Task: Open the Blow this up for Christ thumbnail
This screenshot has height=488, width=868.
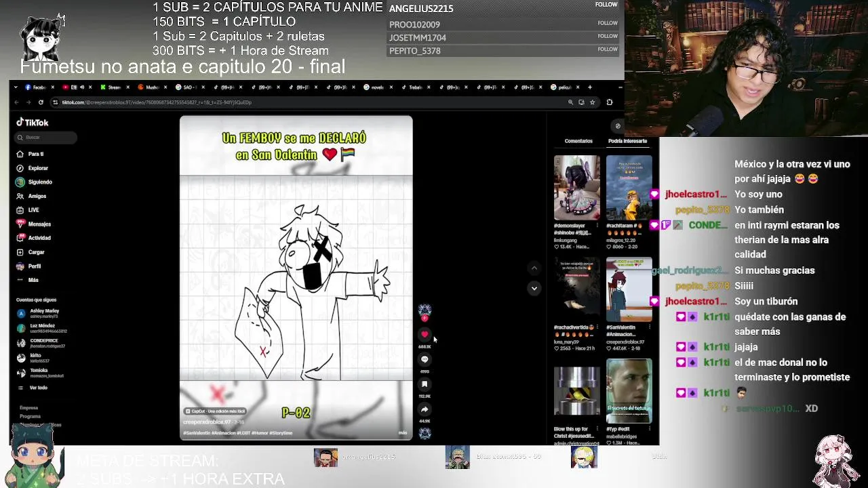Action: (x=576, y=391)
